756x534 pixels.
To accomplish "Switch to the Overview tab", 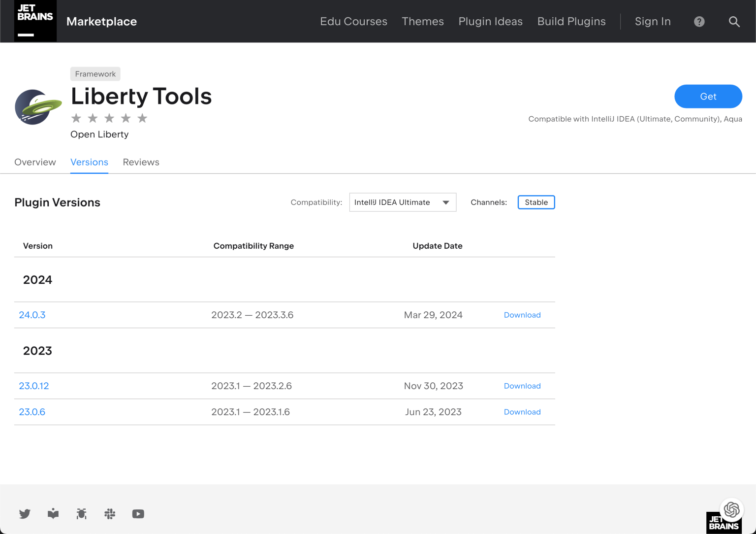I will 35,162.
